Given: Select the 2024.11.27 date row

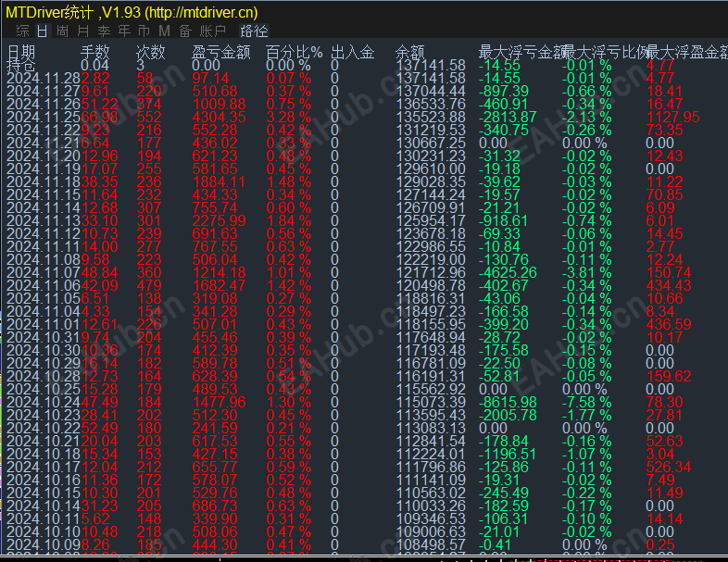Looking at the screenshot, I should tap(44, 91).
